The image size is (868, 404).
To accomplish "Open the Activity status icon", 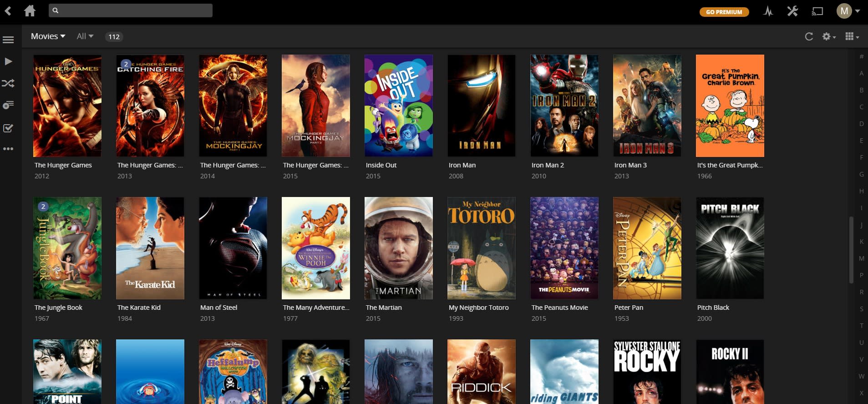I will click(768, 11).
